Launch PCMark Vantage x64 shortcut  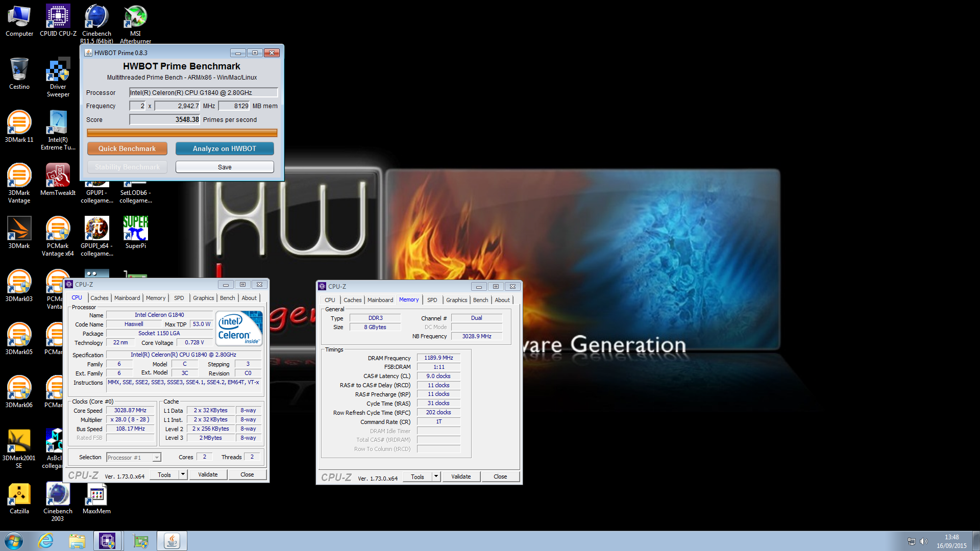(x=58, y=236)
